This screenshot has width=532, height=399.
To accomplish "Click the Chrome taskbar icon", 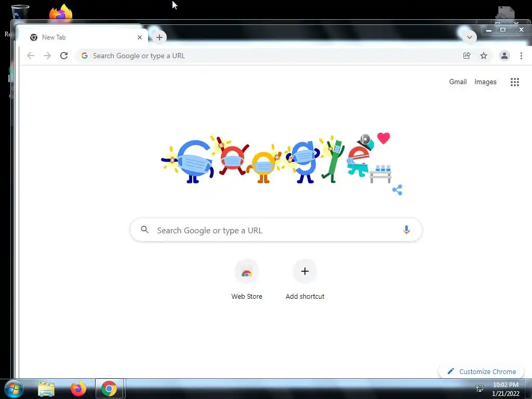I will [109, 389].
